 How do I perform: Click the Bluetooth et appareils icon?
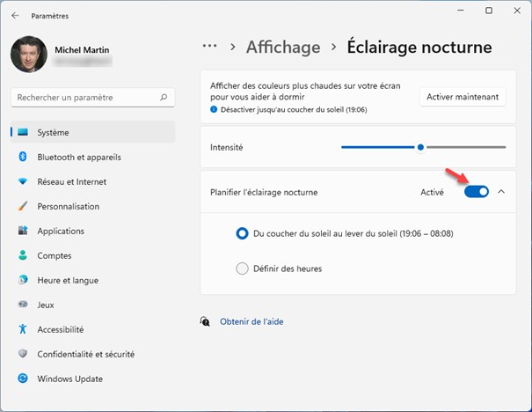point(23,157)
